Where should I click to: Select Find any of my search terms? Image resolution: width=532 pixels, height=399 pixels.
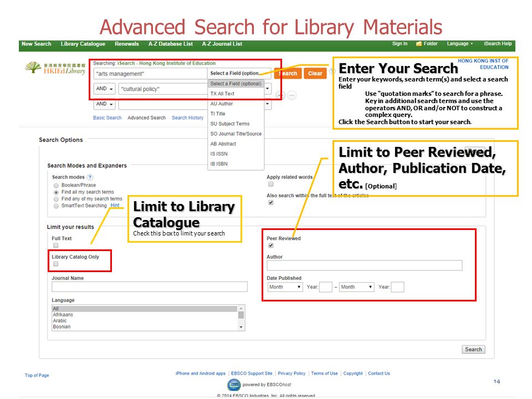pyautogui.click(x=57, y=199)
